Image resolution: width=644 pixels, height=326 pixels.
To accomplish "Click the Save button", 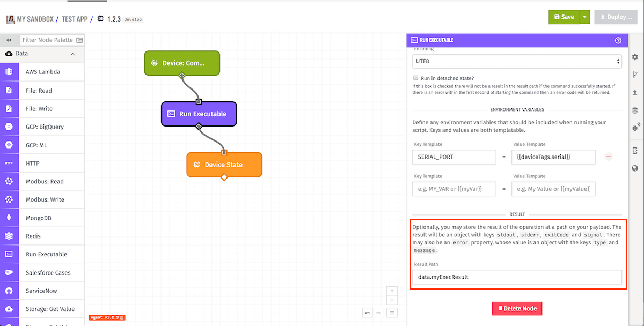I will 563,17.
